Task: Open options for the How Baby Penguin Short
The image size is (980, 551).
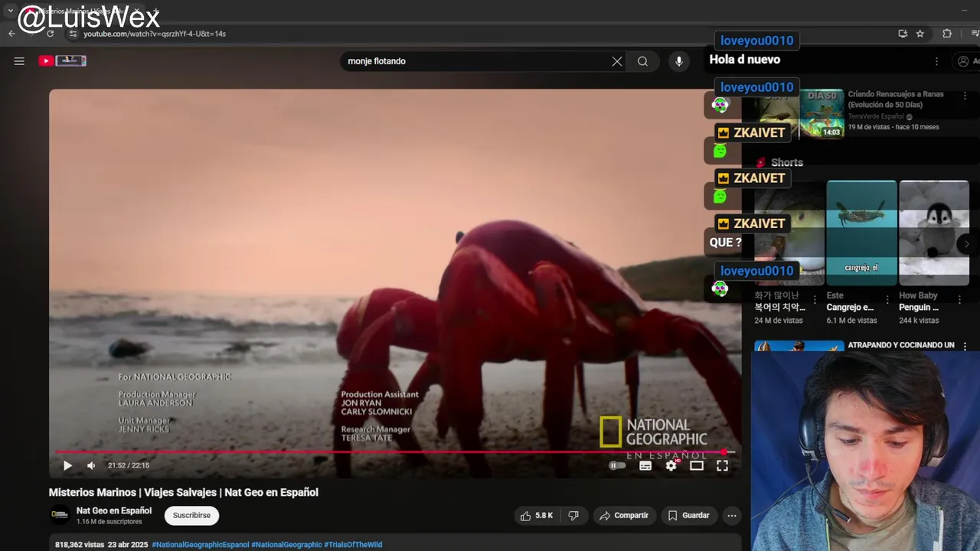Action: click(959, 299)
